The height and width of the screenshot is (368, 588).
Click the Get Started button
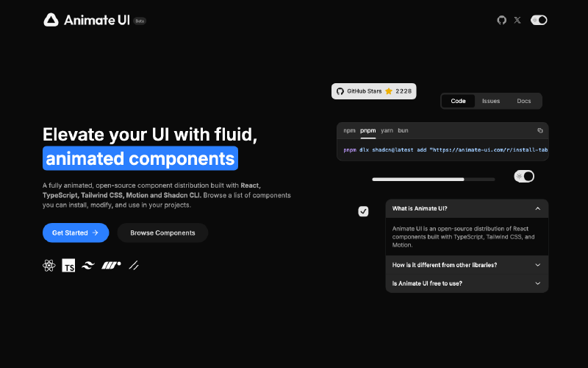(x=76, y=233)
